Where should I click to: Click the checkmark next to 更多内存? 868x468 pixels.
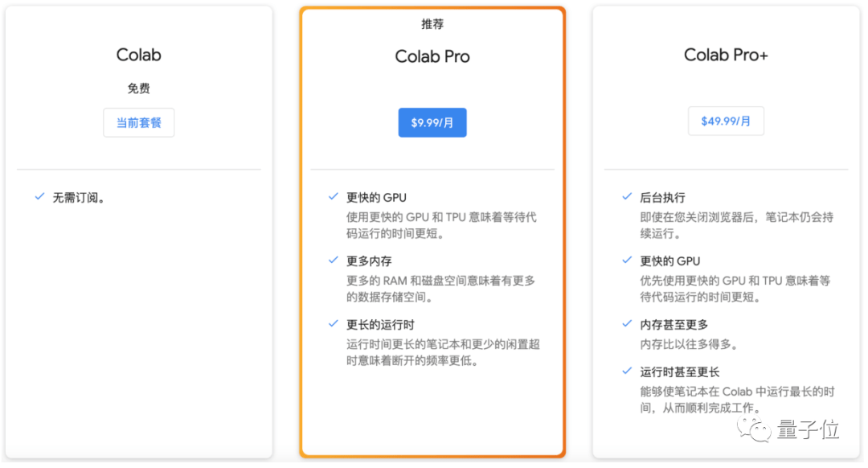[x=333, y=260]
